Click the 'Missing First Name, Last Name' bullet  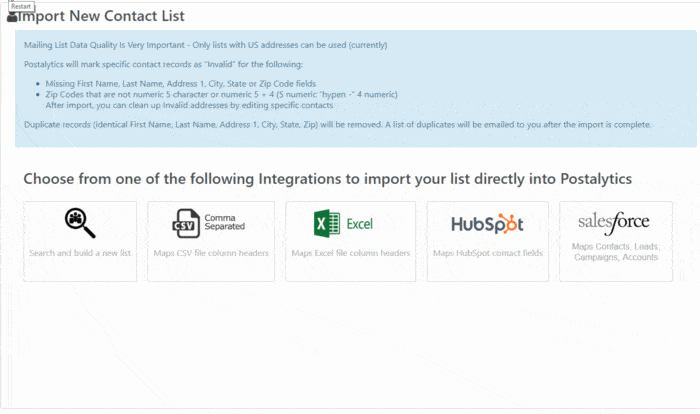180,84
